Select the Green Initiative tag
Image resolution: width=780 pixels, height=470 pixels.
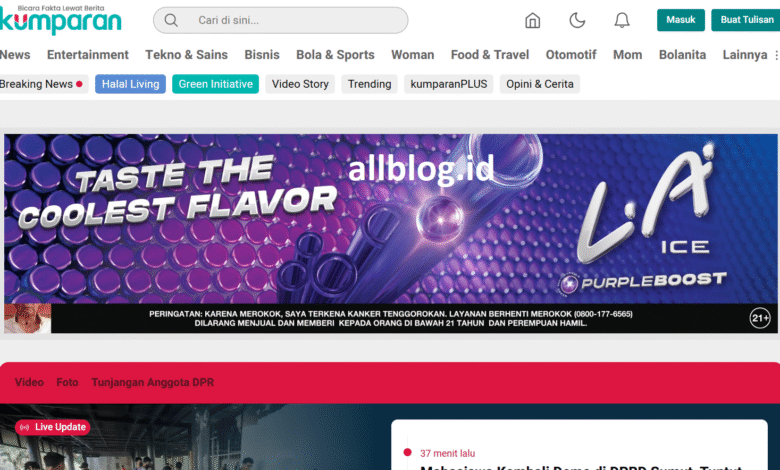[215, 84]
